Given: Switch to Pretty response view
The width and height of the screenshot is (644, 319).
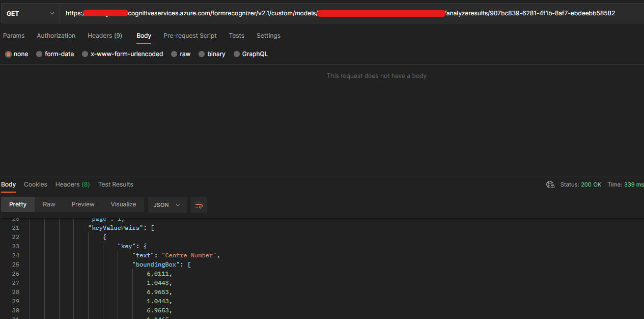Looking at the screenshot, I should pos(18,204).
